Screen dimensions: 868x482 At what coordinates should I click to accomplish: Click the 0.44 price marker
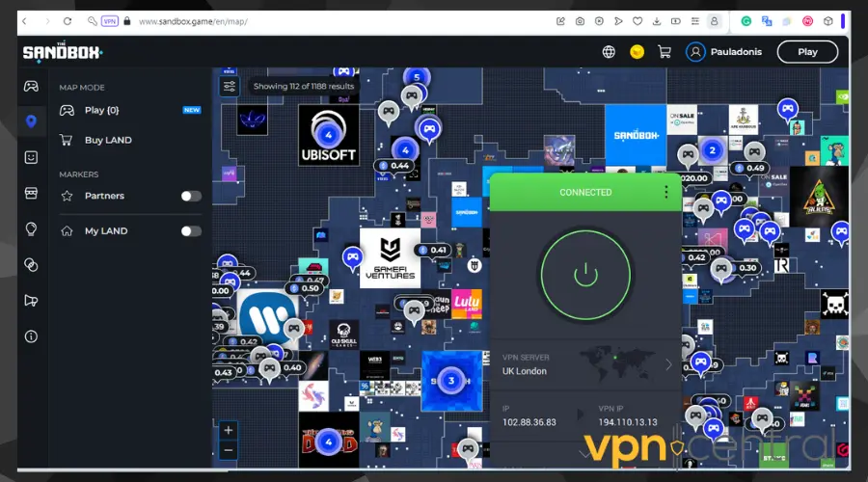393,166
